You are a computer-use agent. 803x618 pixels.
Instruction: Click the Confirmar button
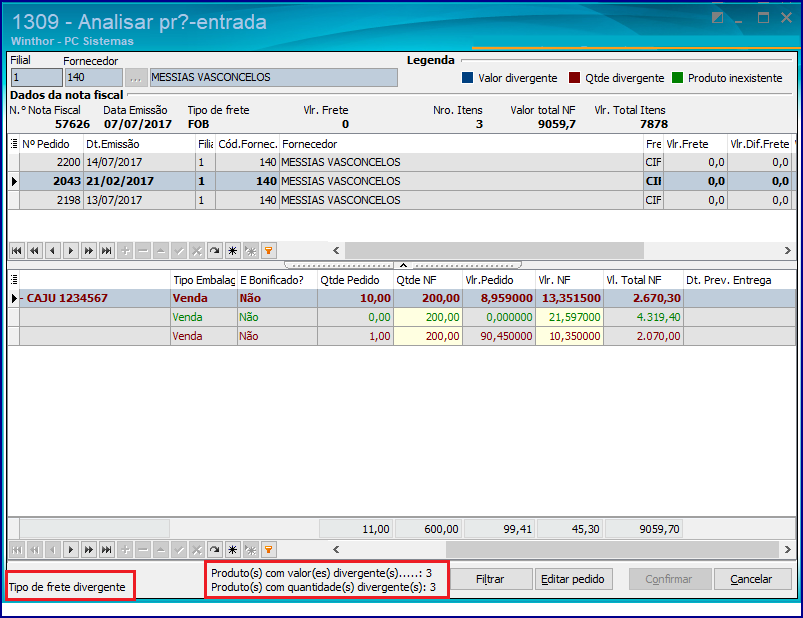click(669, 579)
